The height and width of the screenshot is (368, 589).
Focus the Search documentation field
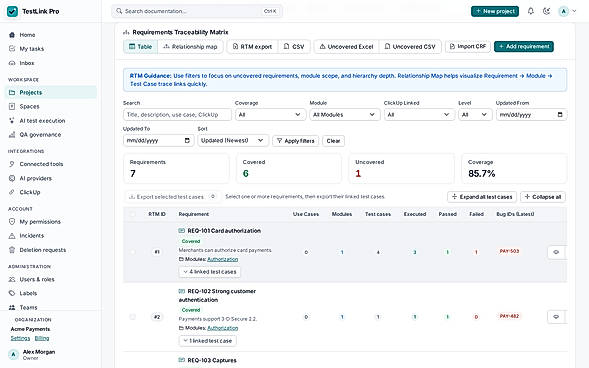197,11
